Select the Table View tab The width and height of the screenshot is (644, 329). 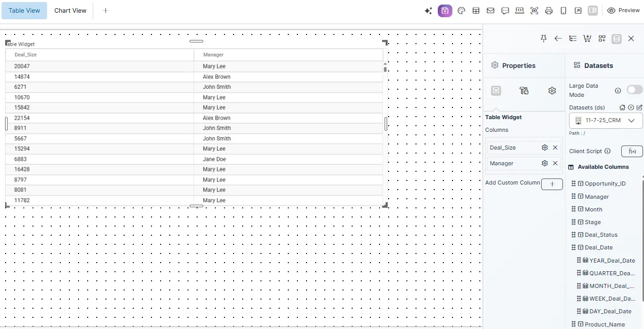[x=24, y=11]
